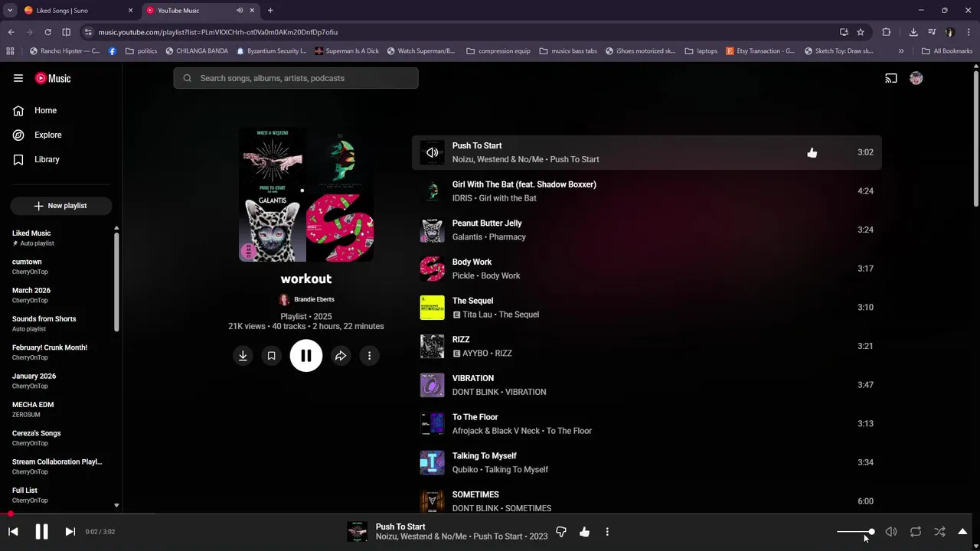Download the workout playlist
The height and width of the screenshot is (551, 980).
(243, 356)
